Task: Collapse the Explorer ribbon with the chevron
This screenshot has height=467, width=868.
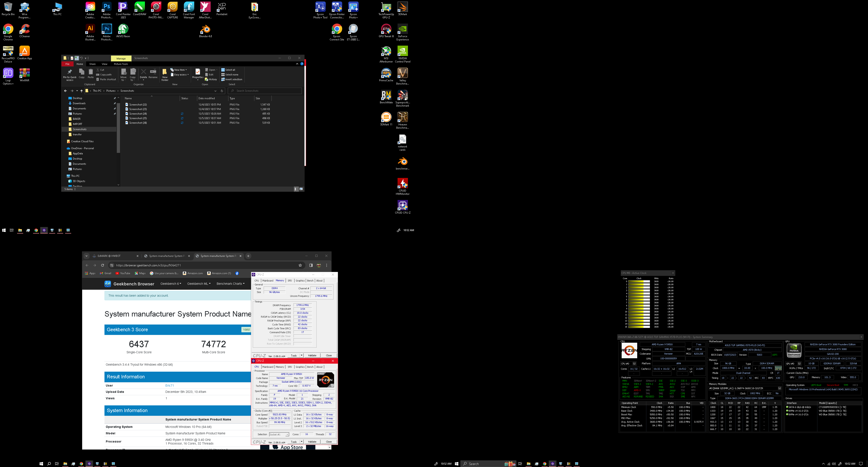Action: 297,64
